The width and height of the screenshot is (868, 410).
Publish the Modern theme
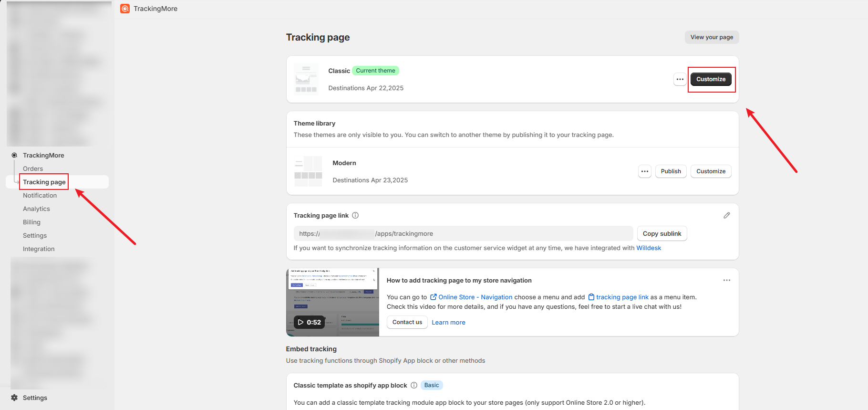[671, 171]
